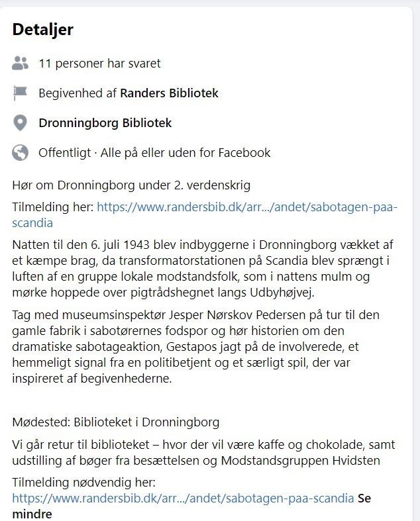This screenshot has width=420, height=521.
Task: Click paragraph about kaffe og chokolade
Action: tap(203, 453)
